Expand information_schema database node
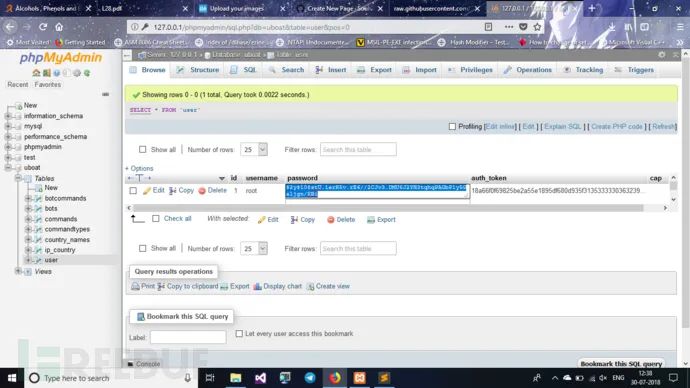 8,116
